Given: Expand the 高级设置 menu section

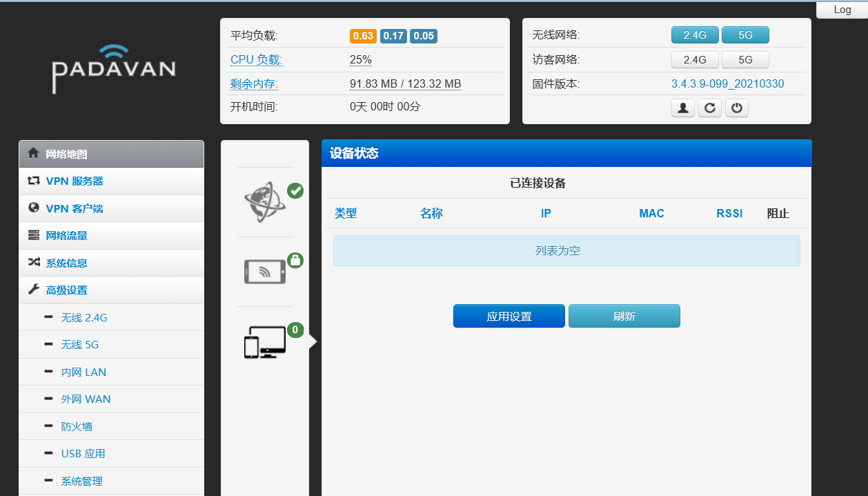Looking at the screenshot, I should 66,290.
